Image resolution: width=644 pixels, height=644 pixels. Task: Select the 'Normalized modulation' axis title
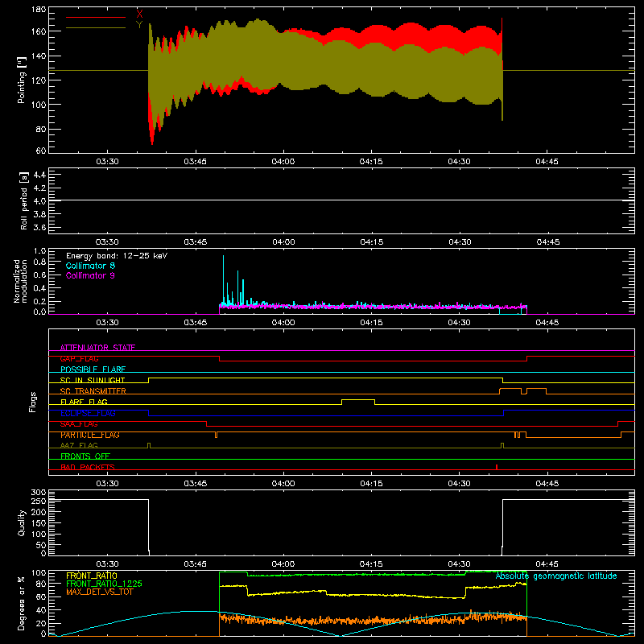(20, 281)
